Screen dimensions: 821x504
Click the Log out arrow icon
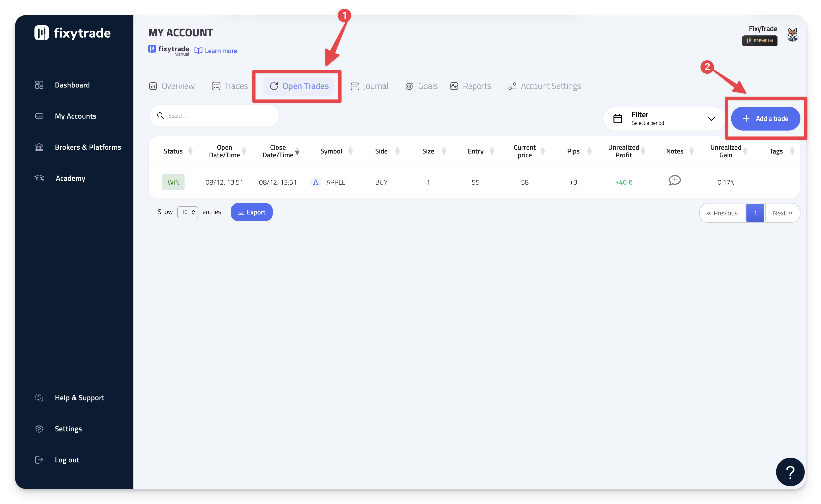tap(39, 460)
